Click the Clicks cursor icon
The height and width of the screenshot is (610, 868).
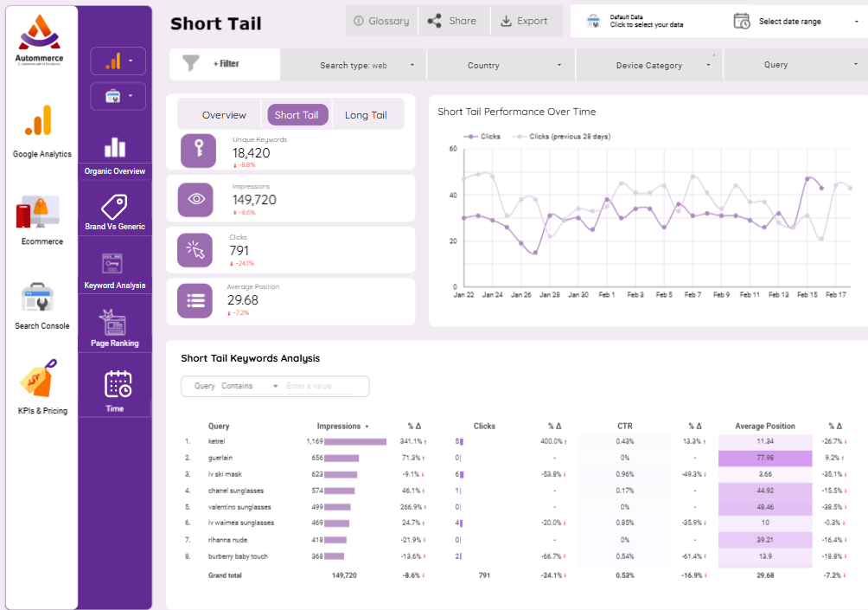point(195,250)
